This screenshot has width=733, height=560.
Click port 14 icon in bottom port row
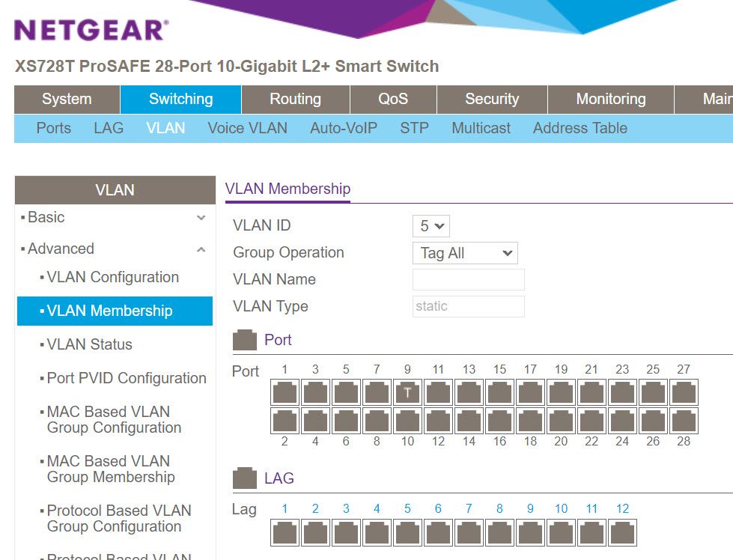click(x=469, y=420)
